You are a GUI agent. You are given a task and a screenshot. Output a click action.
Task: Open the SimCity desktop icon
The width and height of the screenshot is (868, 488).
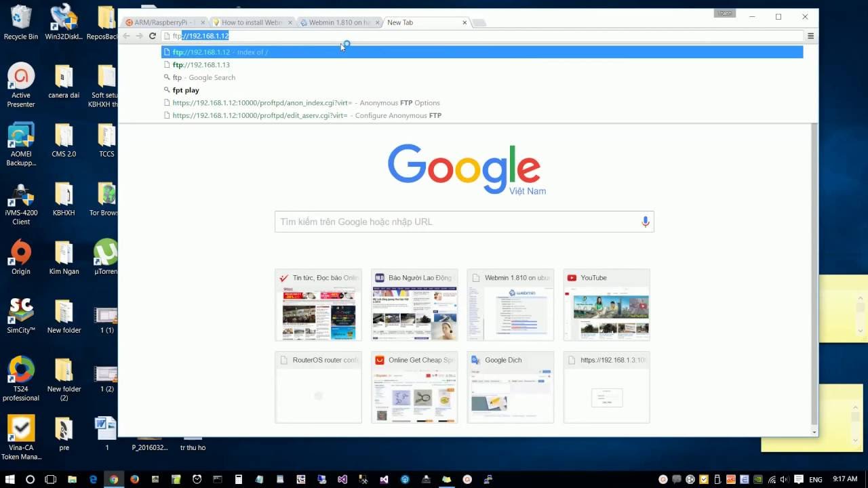21,317
